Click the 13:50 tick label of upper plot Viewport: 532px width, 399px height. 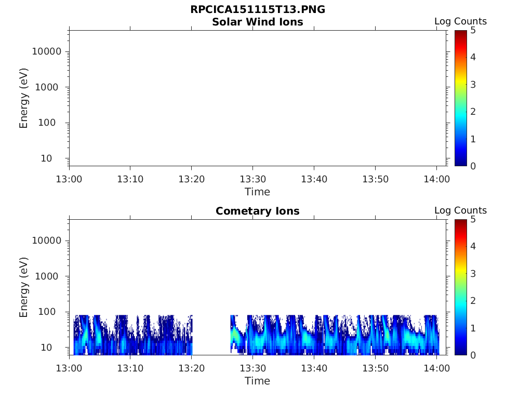tap(375, 179)
